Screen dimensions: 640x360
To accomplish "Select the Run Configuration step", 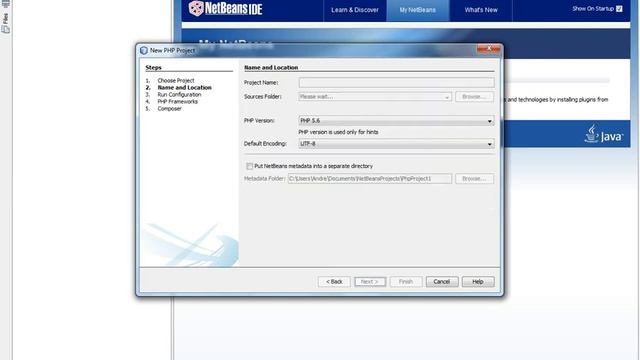I will [x=179, y=95].
